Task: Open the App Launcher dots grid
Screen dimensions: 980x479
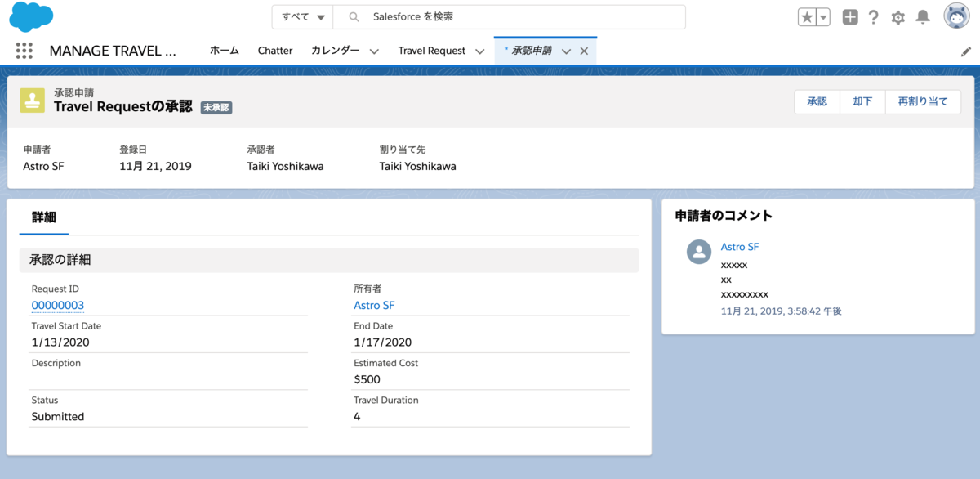Action: click(x=24, y=51)
